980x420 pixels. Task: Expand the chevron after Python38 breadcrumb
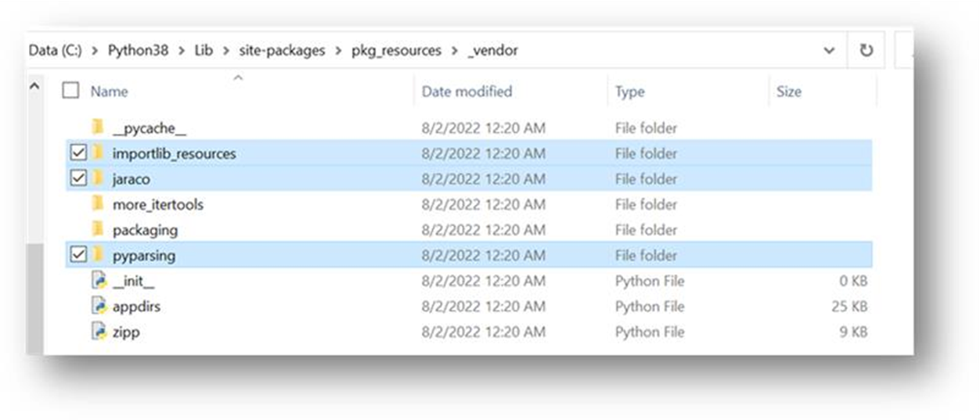tap(181, 51)
